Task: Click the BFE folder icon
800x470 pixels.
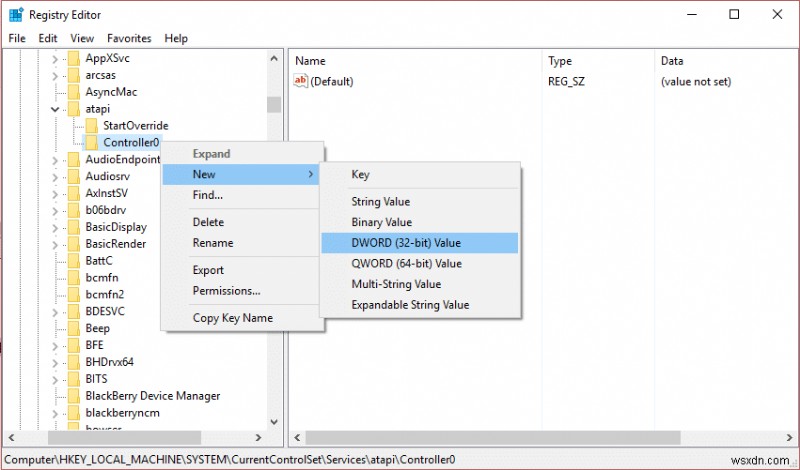Action: click(x=74, y=344)
